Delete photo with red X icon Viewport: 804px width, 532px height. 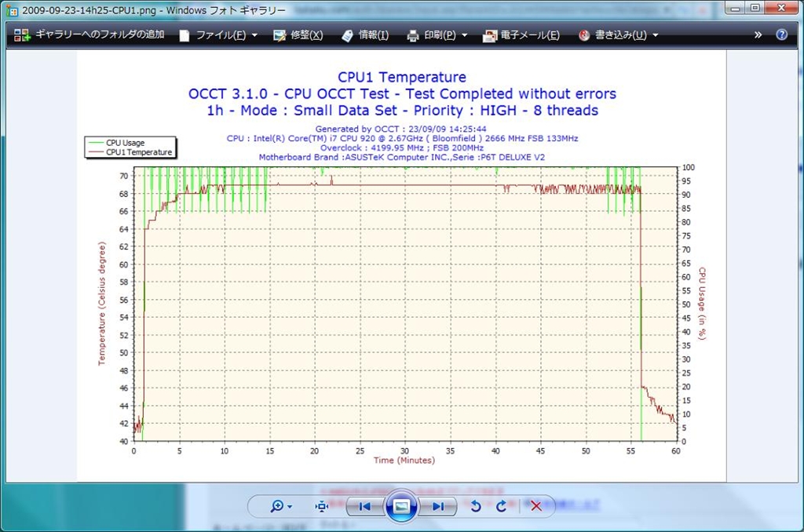[x=535, y=506]
